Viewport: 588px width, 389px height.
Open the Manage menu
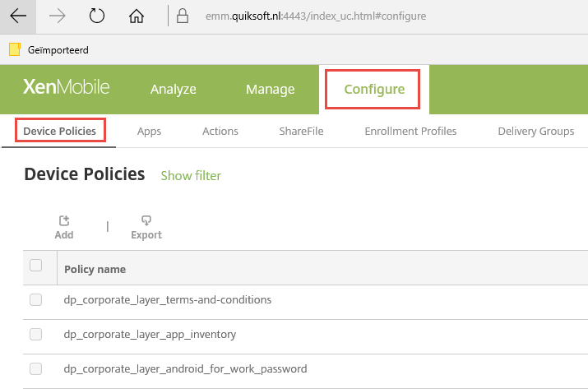click(270, 90)
